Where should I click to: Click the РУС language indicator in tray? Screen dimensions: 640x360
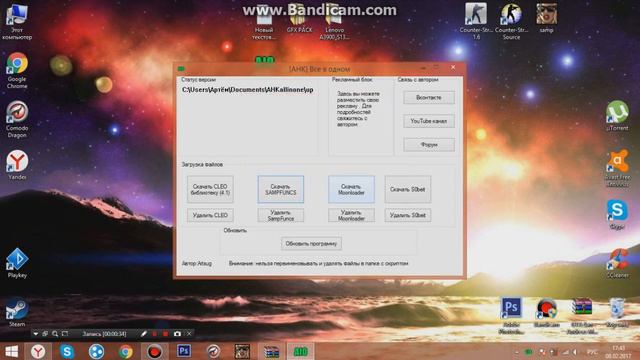592,352
